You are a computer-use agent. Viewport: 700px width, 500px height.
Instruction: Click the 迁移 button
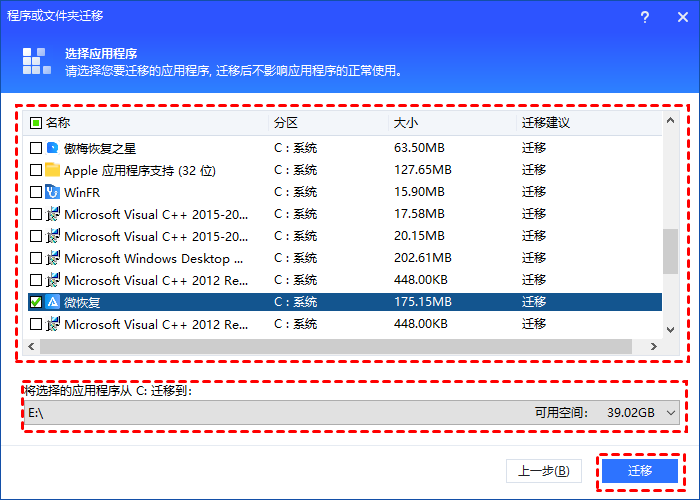639,470
